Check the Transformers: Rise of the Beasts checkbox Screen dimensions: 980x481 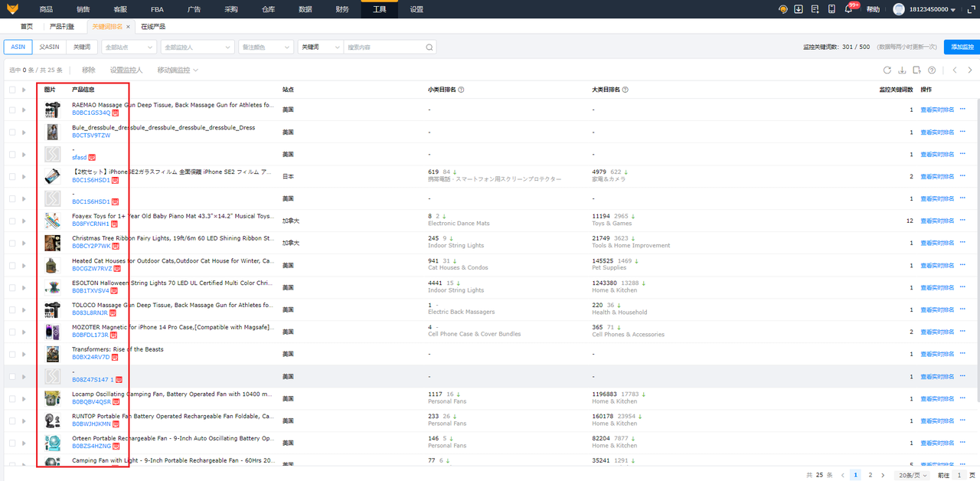coord(12,354)
